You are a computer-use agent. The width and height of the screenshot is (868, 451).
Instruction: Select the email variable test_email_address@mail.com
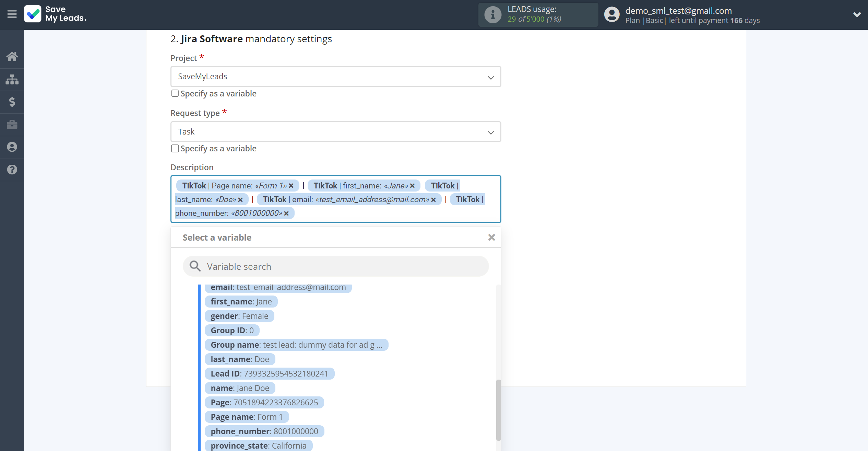[278, 288]
